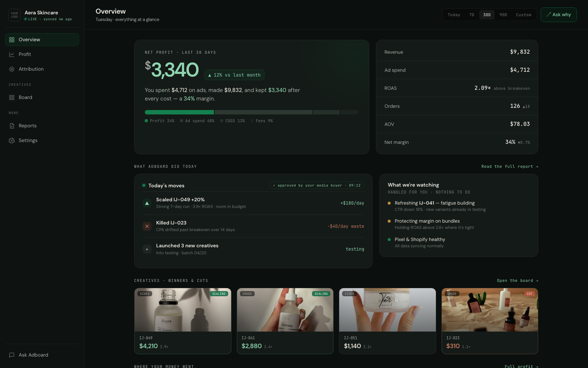Click the Overview grid icon
588x368 pixels.
pos(12,40)
